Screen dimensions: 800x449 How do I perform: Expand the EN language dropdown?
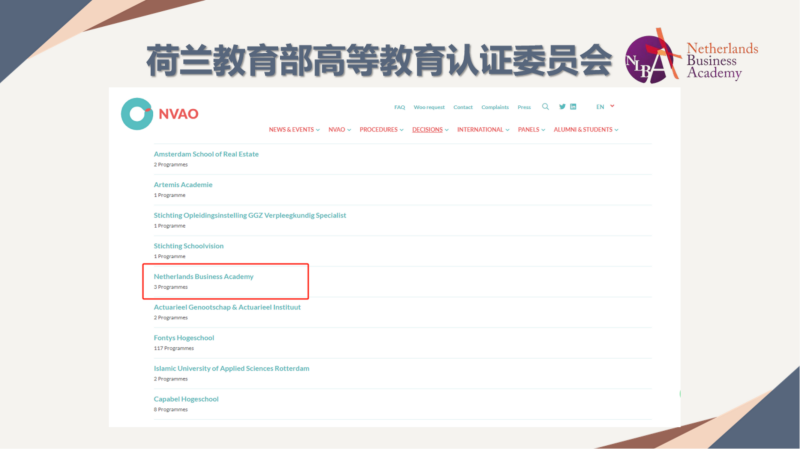[x=605, y=107]
